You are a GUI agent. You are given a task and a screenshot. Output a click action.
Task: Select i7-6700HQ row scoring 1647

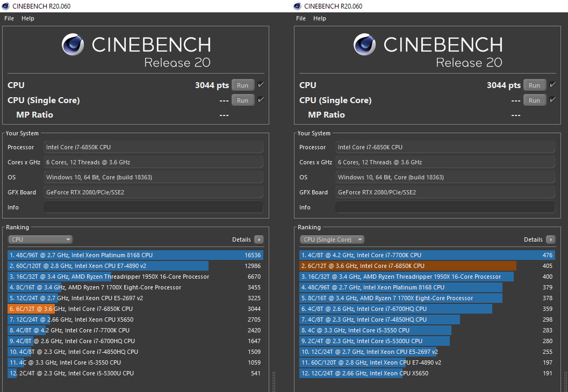click(x=135, y=341)
